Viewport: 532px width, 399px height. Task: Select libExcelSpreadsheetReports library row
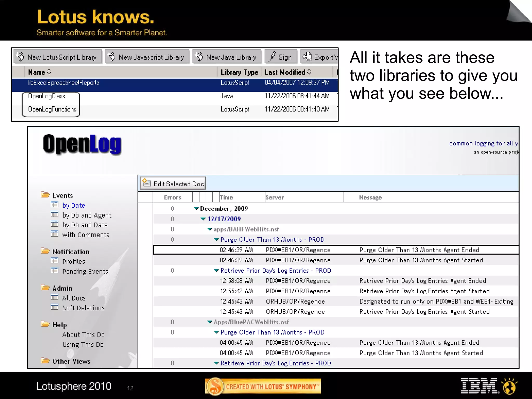pyautogui.click(x=175, y=85)
